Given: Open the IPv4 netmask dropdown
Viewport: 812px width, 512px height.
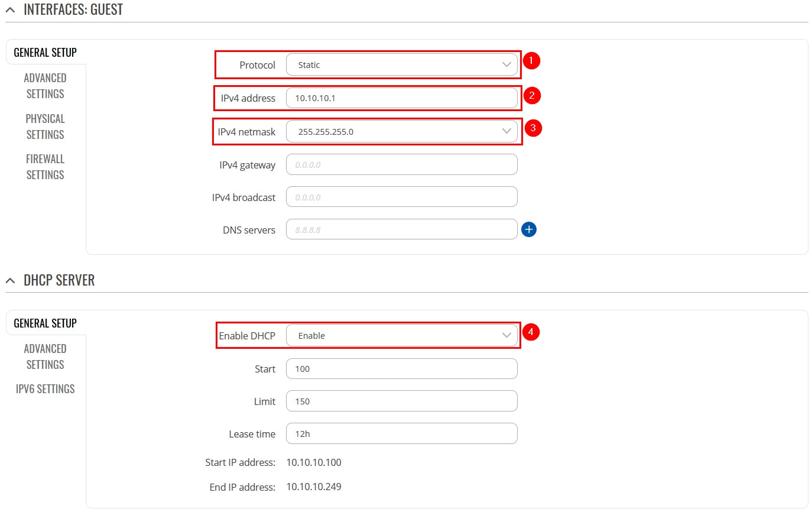Looking at the screenshot, I should (402, 132).
